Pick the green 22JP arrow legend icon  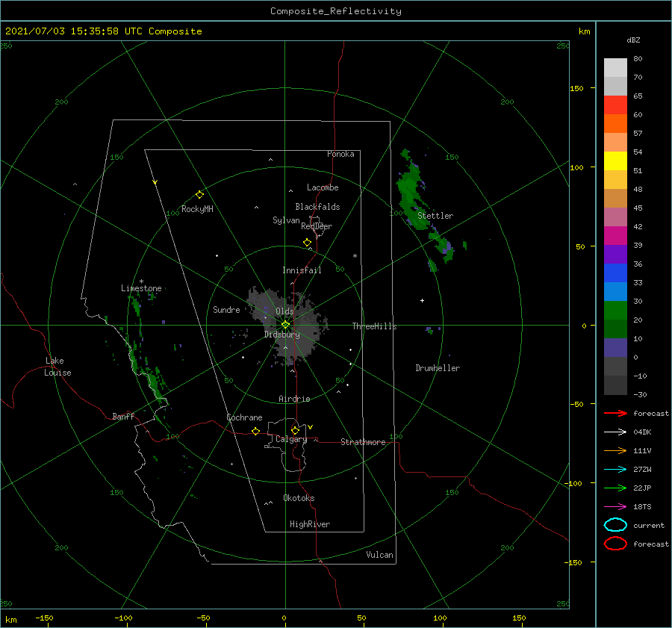click(615, 488)
